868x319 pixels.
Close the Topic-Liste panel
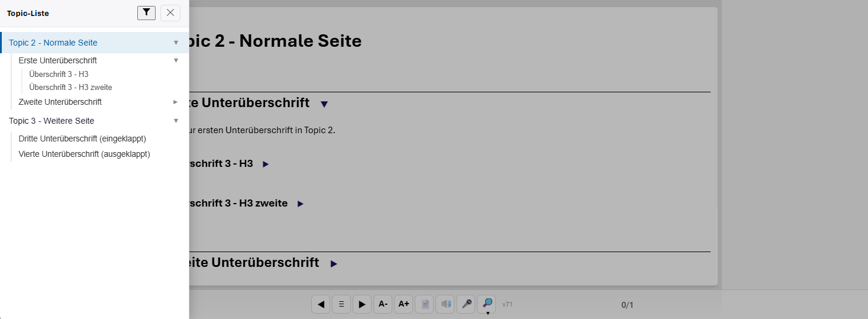point(170,13)
